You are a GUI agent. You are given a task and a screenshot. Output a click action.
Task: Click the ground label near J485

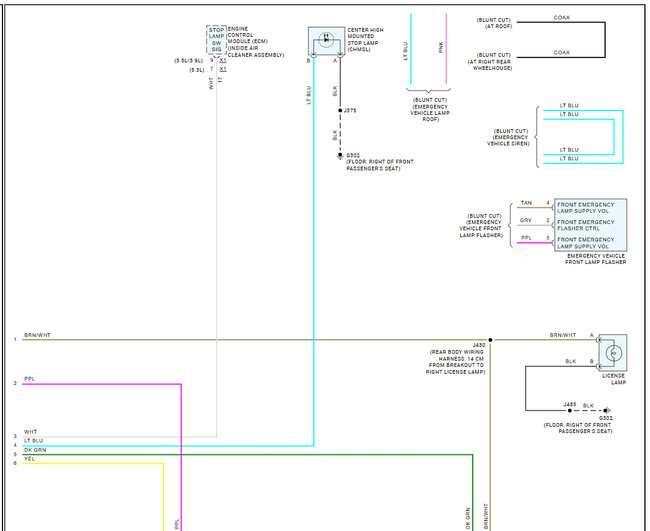tap(579, 425)
